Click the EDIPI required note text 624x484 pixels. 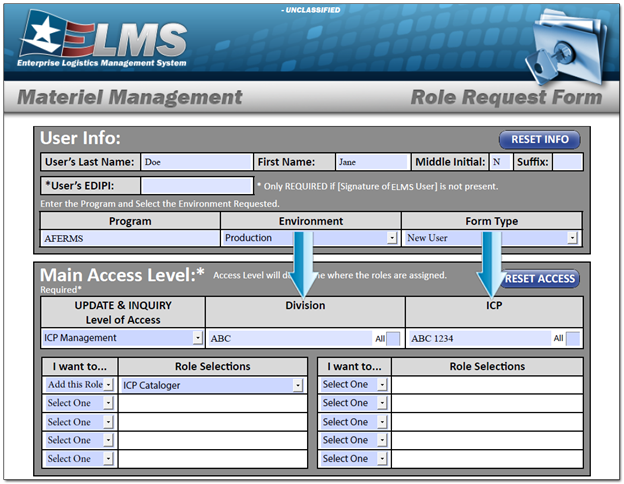pyautogui.click(x=378, y=186)
